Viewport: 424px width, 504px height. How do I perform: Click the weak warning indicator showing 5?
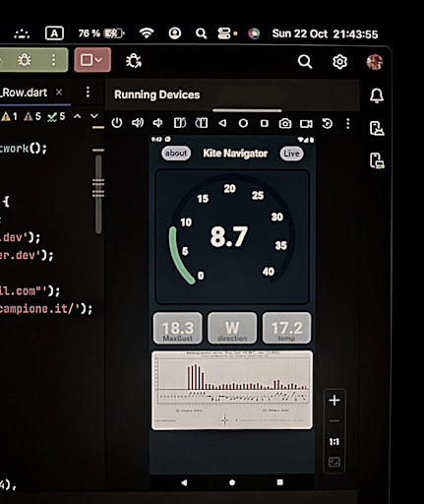point(32,116)
